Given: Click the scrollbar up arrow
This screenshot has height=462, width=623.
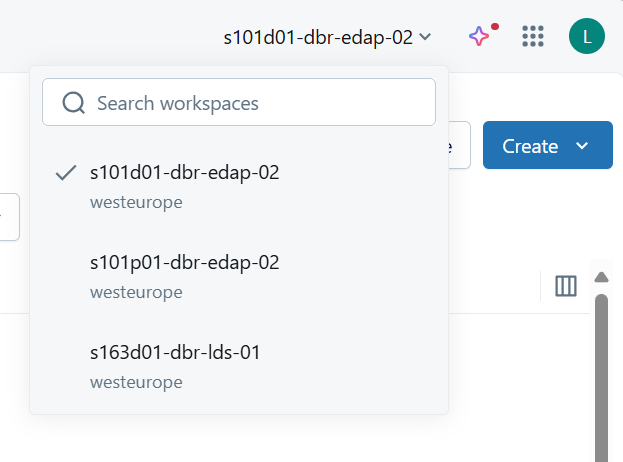Looking at the screenshot, I should point(601,277).
